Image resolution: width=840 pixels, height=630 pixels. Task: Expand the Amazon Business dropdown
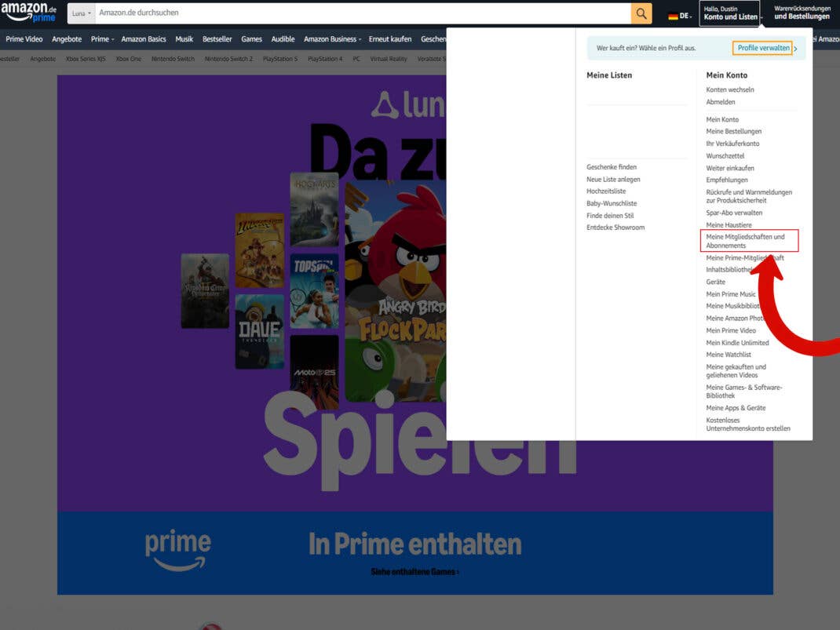[x=331, y=38]
